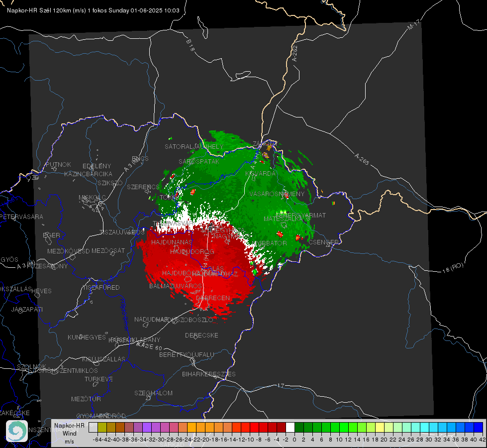Viewport: 487px width, 448px height.
Task: Click the BALMAZUJVAROS label
Action: [176, 286]
